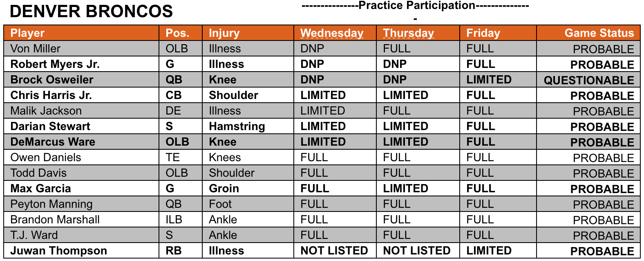The image size is (644, 261).
Task: Select the DeMarcus Ware name cell
Action: pyautogui.click(x=81, y=142)
